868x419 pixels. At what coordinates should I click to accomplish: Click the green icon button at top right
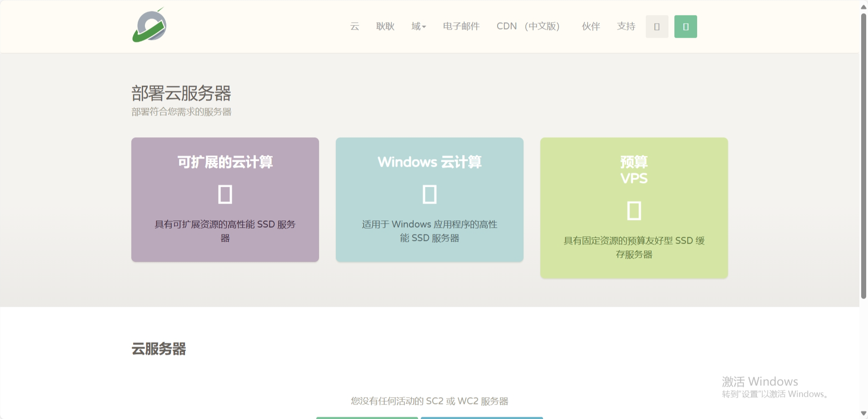pyautogui.click(x=685, y=26)
